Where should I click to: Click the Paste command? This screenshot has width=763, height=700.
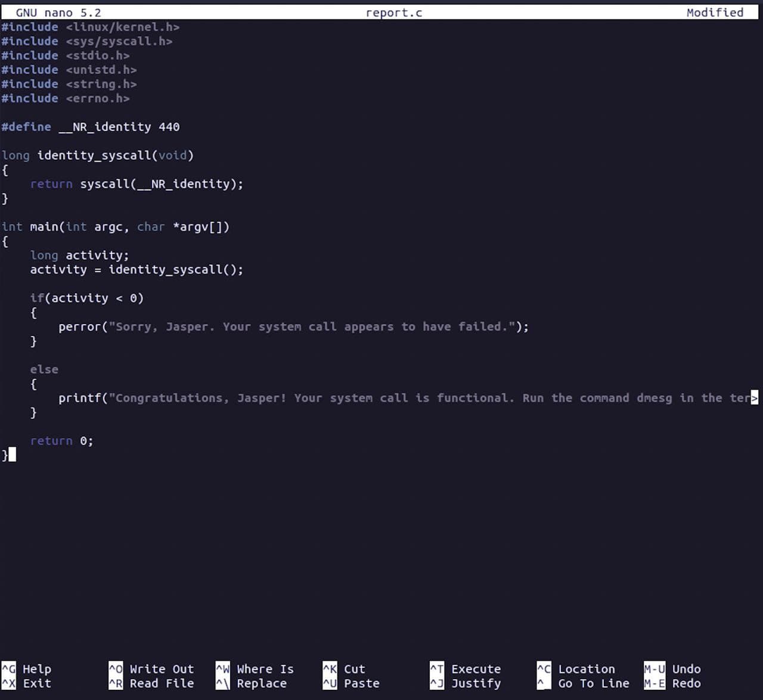coord(361,683)
